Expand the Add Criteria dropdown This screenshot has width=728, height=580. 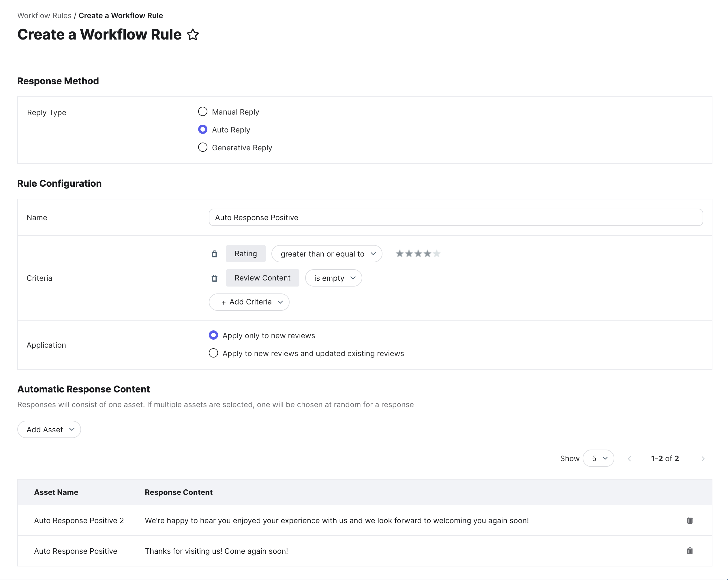pos(249,302)
